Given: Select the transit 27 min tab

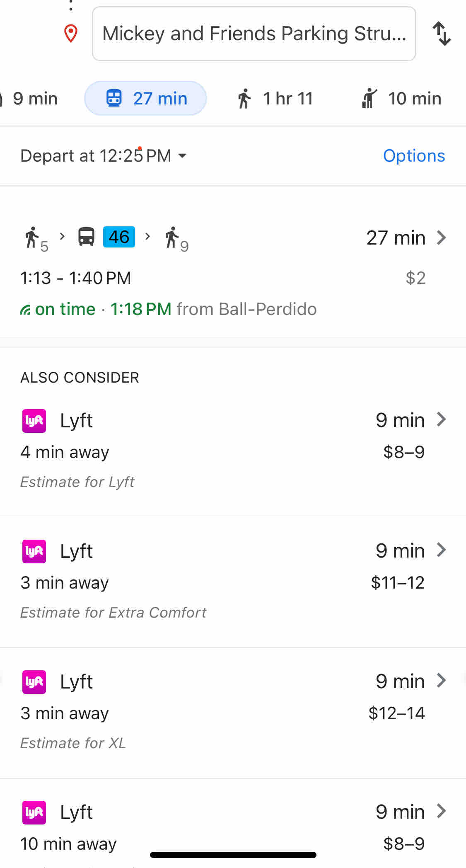Looking at the screenshot, I should coord(145,98).
